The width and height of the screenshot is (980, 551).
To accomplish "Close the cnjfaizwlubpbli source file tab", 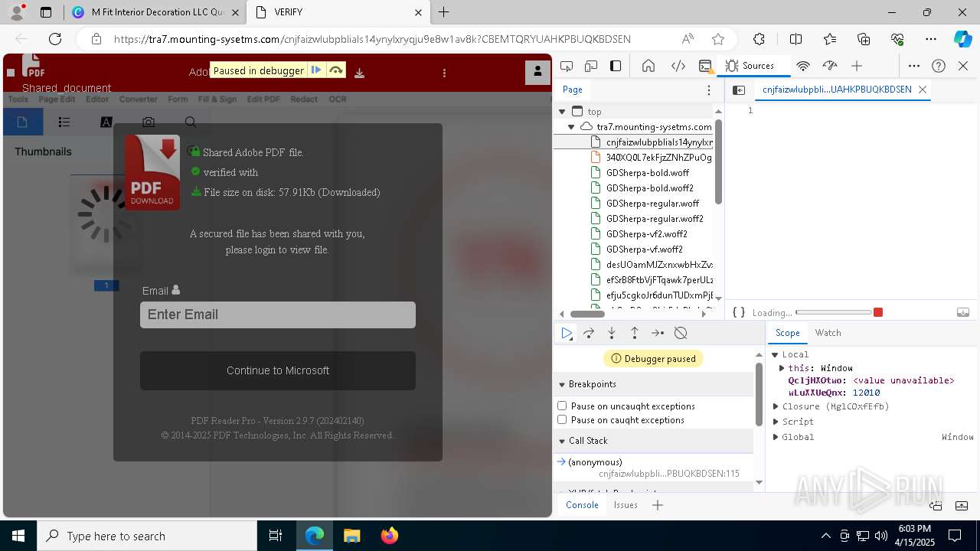I will click(x=923, y=90).
